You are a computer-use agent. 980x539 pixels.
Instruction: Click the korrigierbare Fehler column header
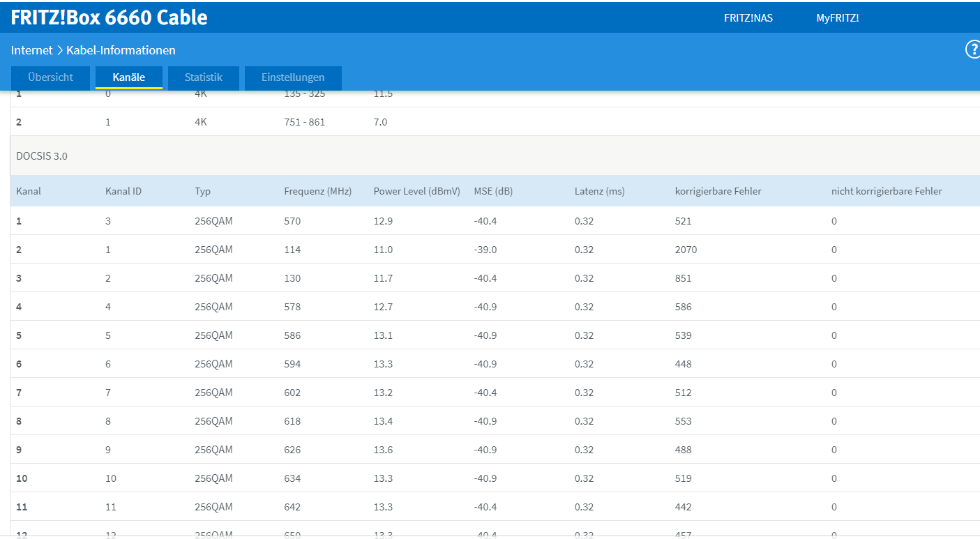(718, 191)
